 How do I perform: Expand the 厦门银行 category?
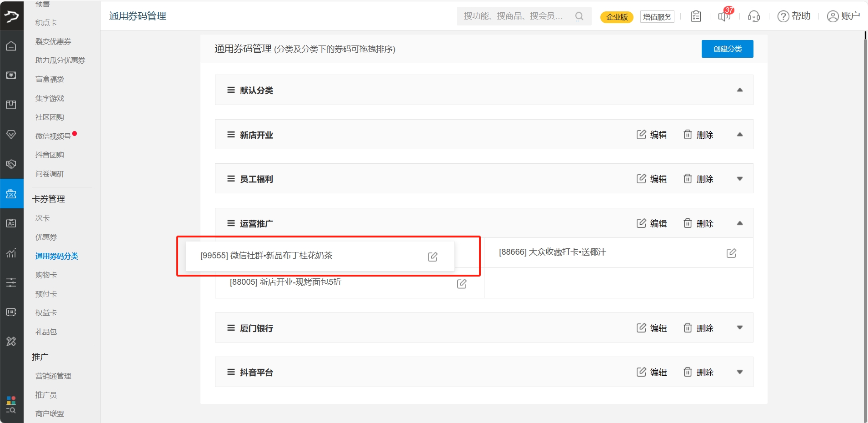click(739, 328)
